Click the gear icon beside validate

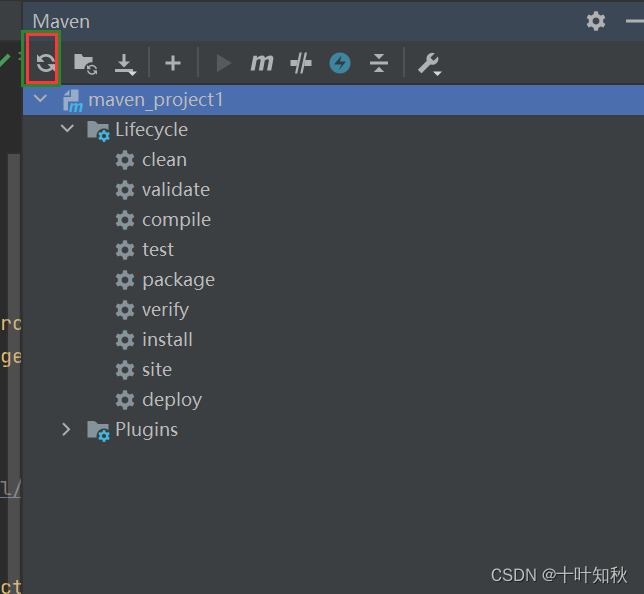point(125,190)
